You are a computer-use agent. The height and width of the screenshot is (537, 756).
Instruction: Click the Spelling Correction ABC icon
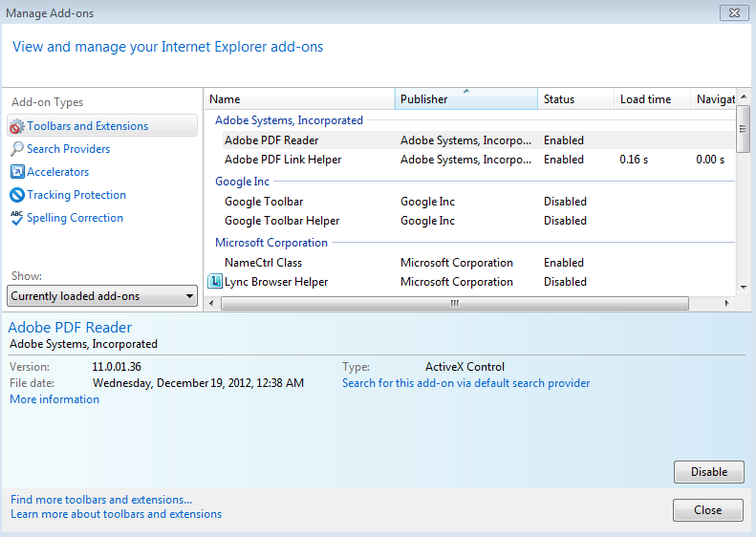[x=17, y=218]
